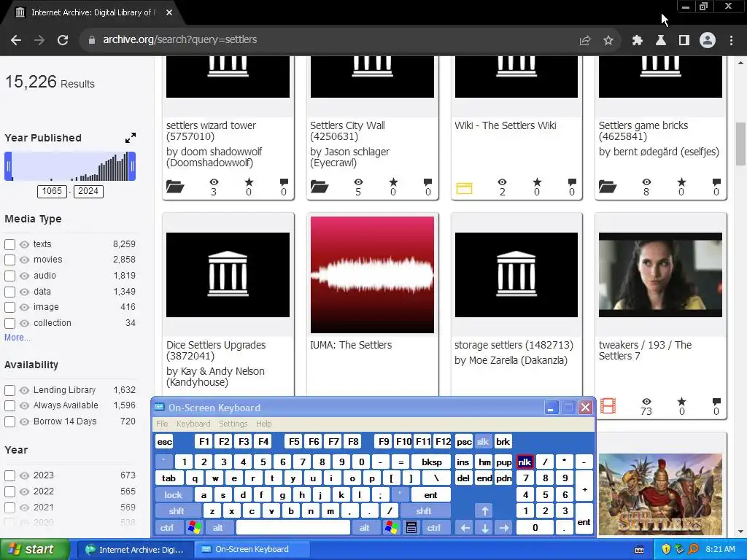
Task: Open The Settlers game artwork thumbnail
Action: click(660, 494)
